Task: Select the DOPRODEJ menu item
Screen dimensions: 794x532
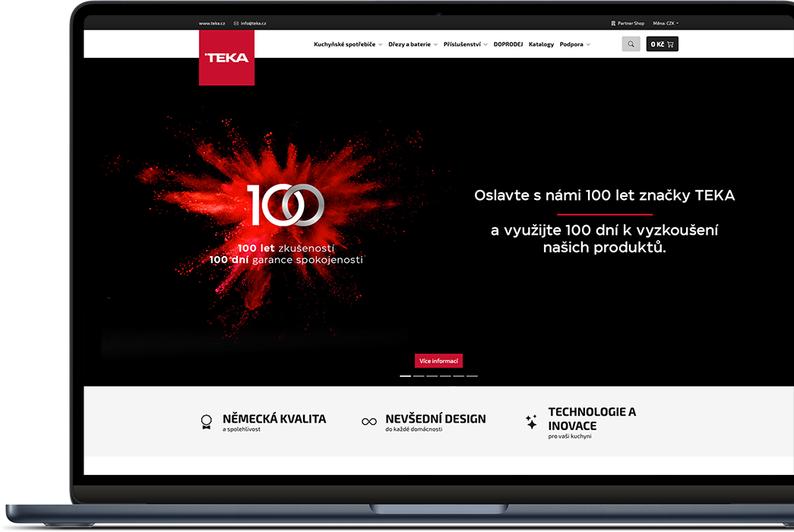Action: pos(508,43)
